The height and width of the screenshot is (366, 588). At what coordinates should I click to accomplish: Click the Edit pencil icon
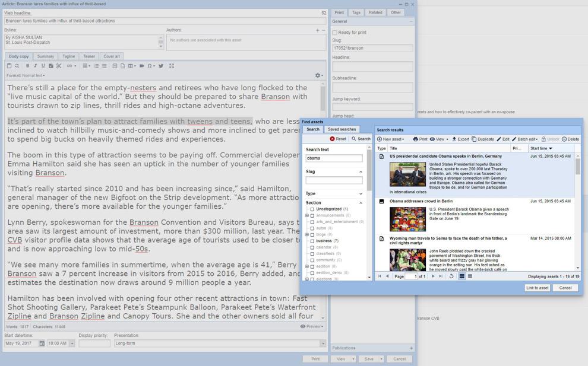(x=499, y=139)
